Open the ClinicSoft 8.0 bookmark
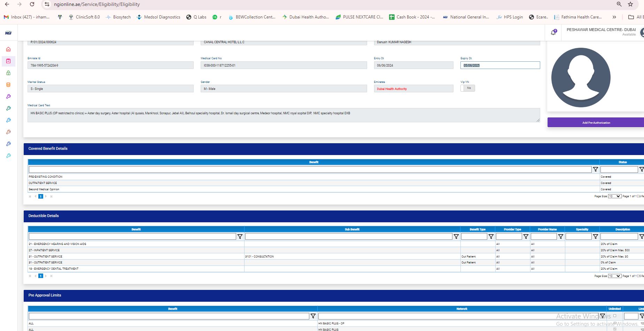The image size is (644, 331). 84,17
